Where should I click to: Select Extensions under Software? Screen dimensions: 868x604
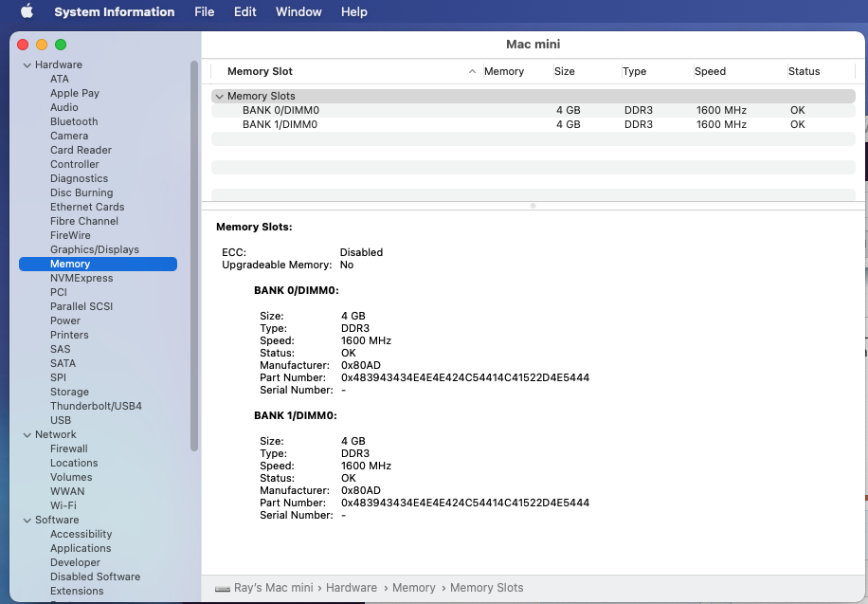77,592
